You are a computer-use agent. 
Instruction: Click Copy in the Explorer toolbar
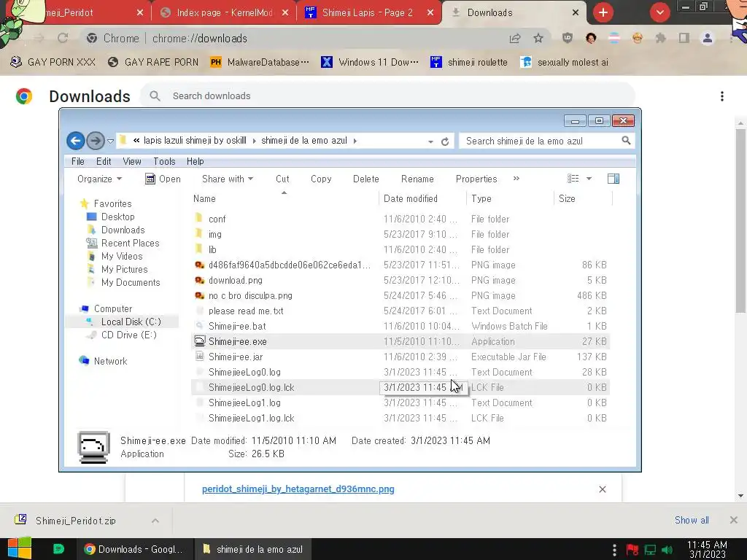click(321, 179)
